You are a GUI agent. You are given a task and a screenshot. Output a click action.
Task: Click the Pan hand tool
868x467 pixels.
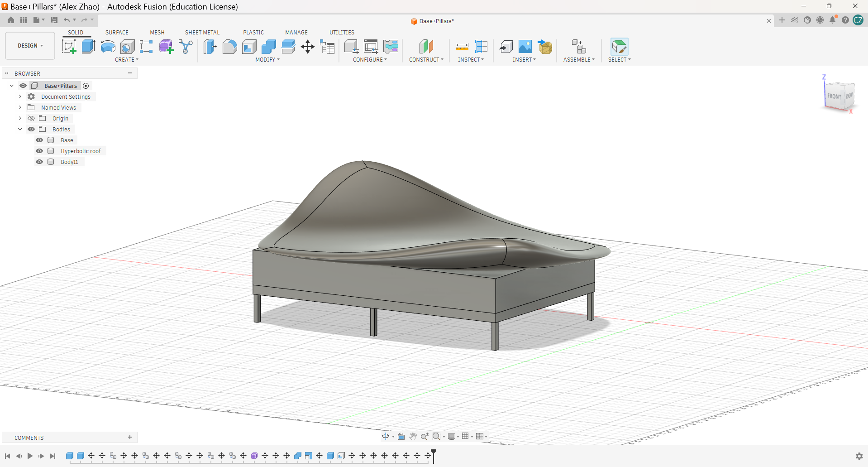coord(413,436)
